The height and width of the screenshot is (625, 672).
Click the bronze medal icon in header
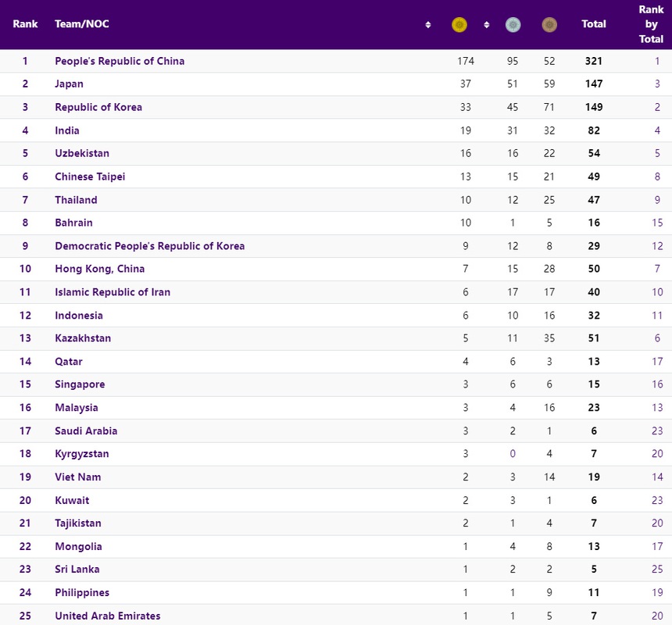click(549, 25)
